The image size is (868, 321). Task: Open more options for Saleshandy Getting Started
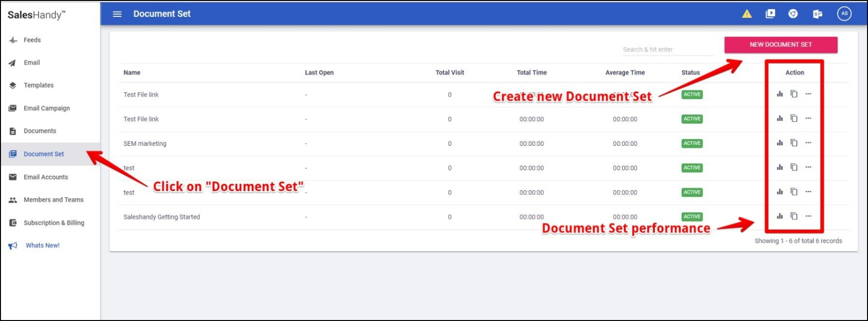click(x=808, y=216)
